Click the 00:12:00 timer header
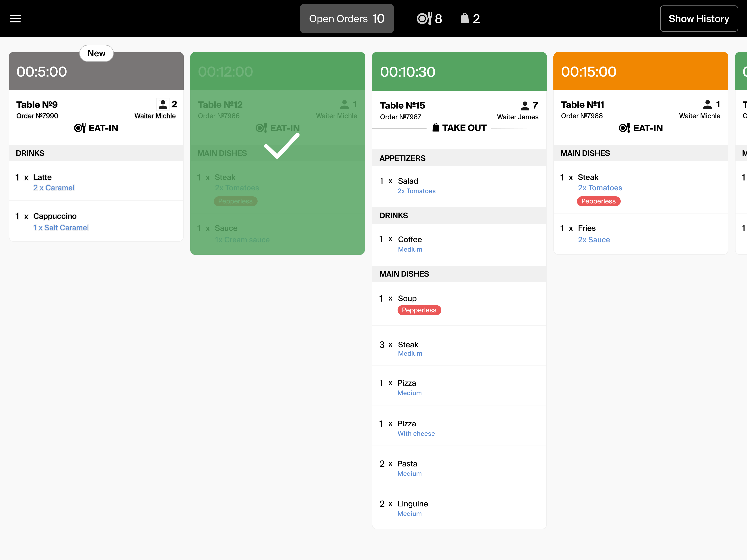 (x=278, y=71)
